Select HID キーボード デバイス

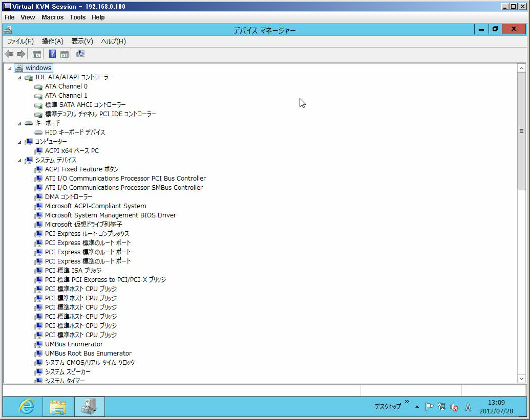coord(75,132)
